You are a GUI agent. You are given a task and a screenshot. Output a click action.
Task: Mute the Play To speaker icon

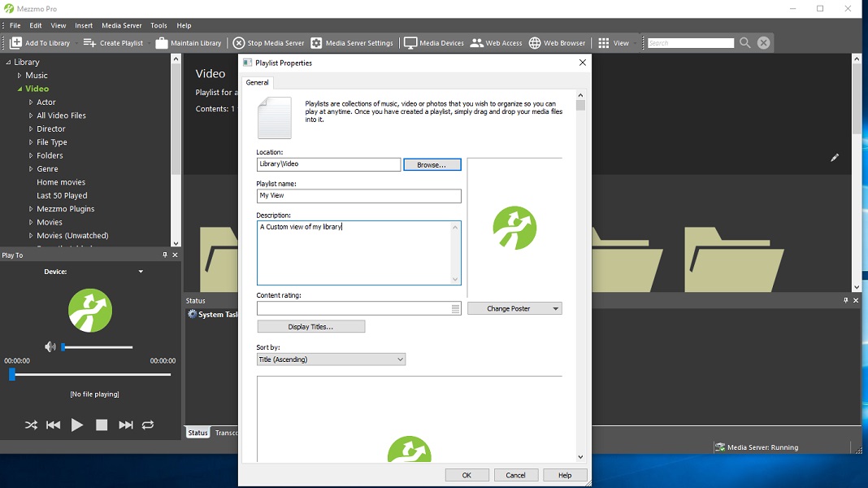point(50,346)
